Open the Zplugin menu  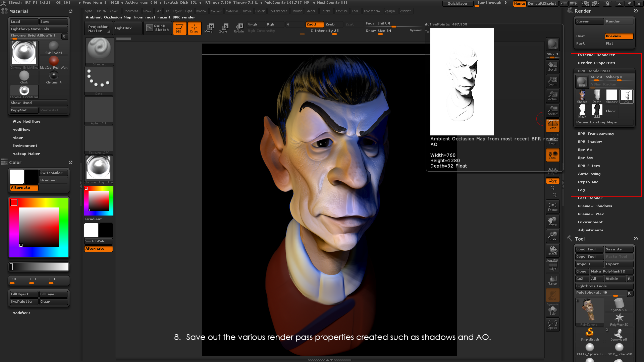pos(390,11)
